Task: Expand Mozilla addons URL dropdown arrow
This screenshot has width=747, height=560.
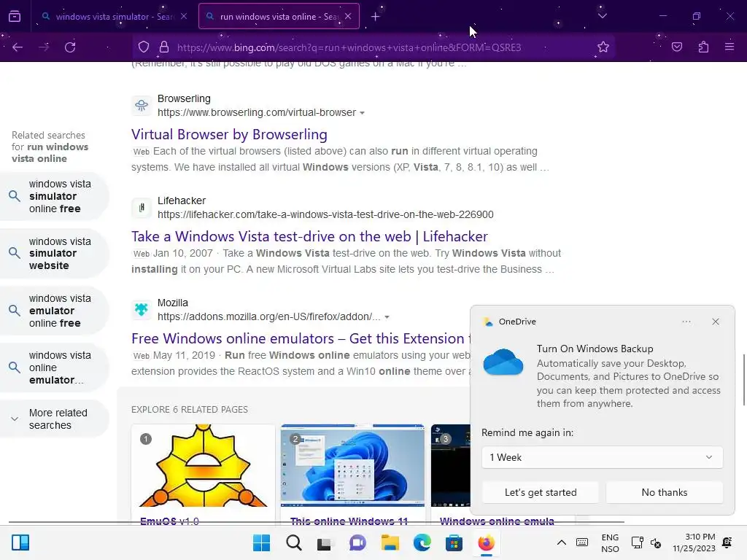Action: click(387, 317)
